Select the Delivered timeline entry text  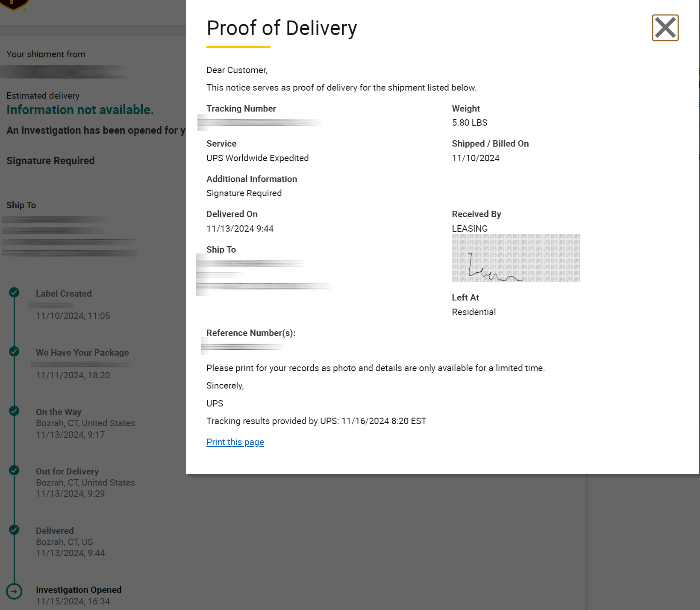click(x=70, y=542)
